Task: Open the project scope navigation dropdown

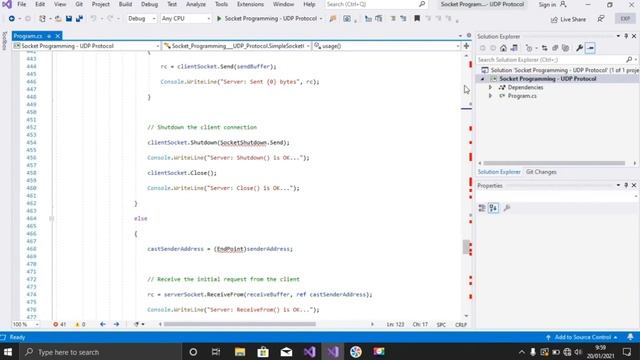Action: [86, 46]
